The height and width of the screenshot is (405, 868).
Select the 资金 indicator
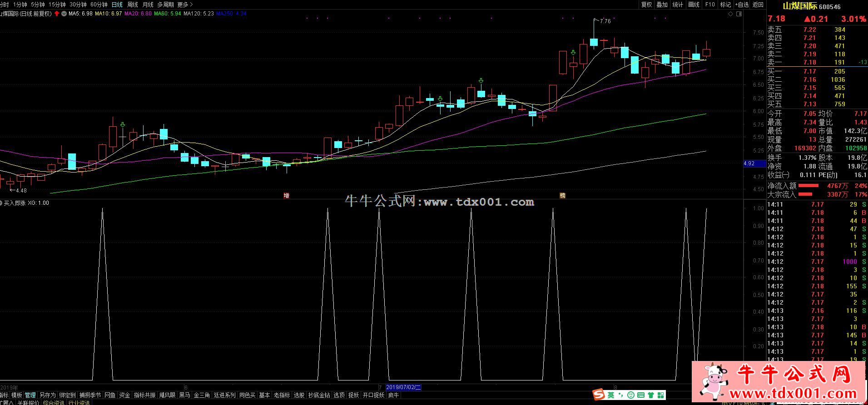point(124,395)
